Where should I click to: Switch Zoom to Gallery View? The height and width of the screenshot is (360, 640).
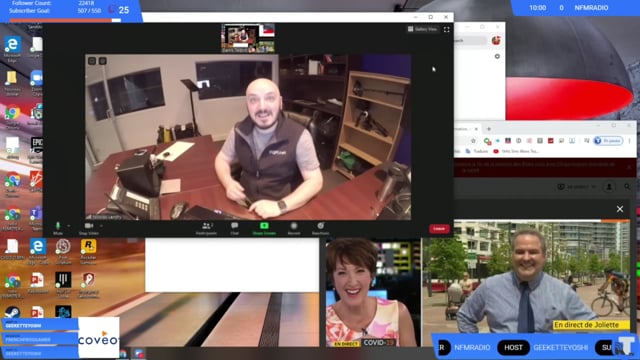422,29
